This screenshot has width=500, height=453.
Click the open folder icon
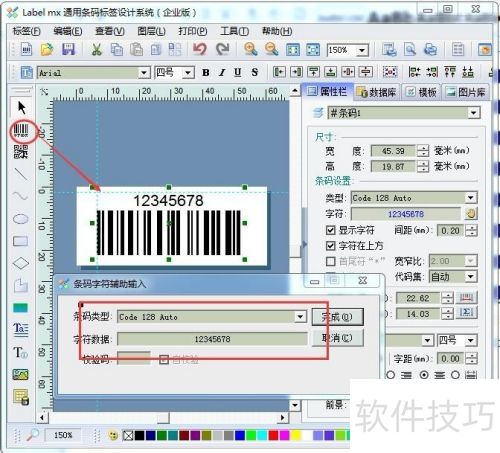(47, 50)
